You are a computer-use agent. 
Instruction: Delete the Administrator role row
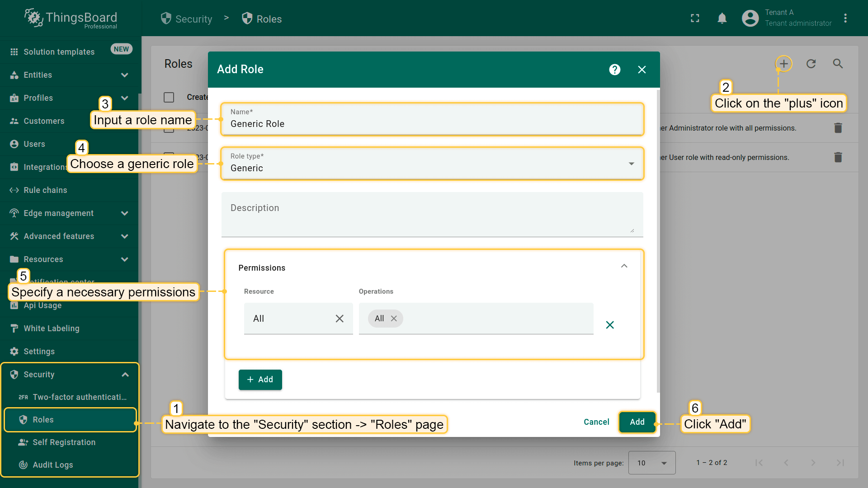(838, 128)
